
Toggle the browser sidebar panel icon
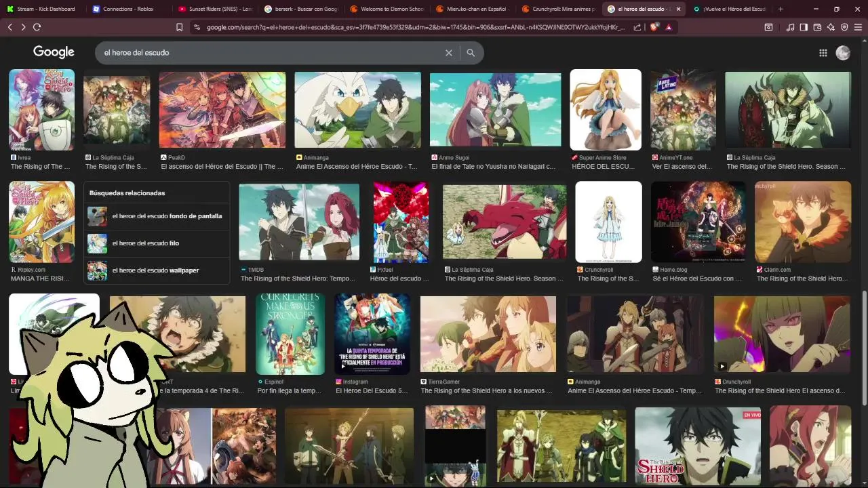coord(804,27)
